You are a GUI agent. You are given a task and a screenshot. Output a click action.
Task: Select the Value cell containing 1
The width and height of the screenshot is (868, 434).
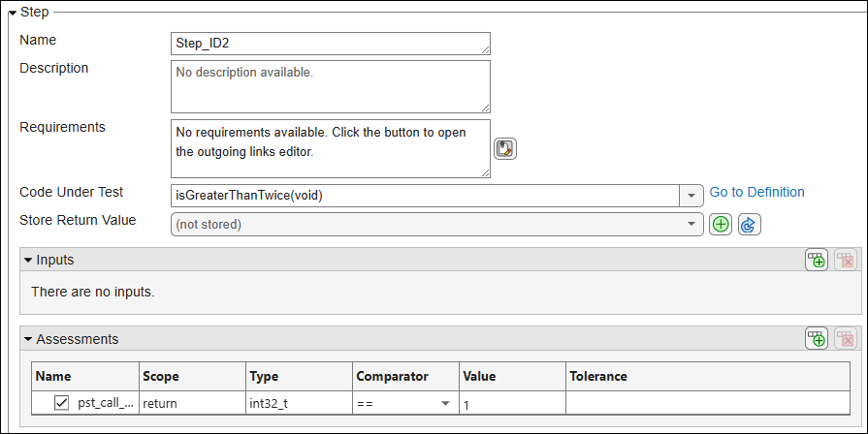[512, 403]
